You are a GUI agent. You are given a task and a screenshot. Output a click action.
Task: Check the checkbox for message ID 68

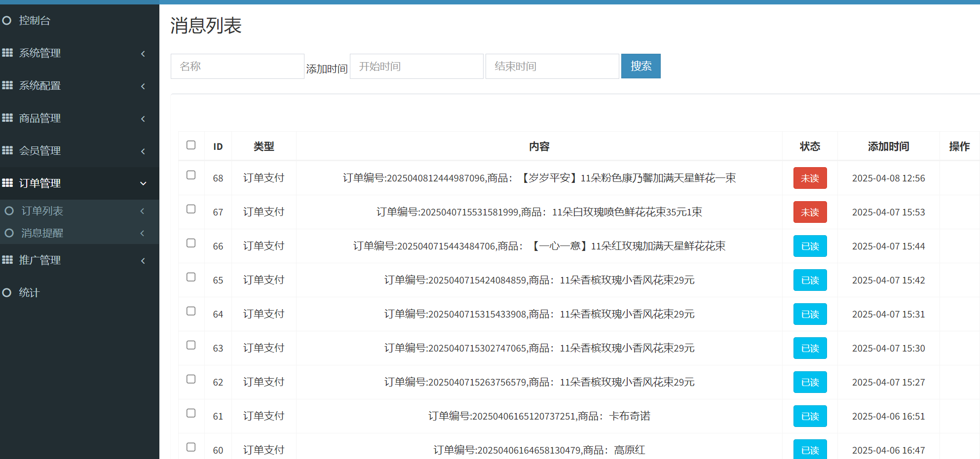tap(191, 175)
